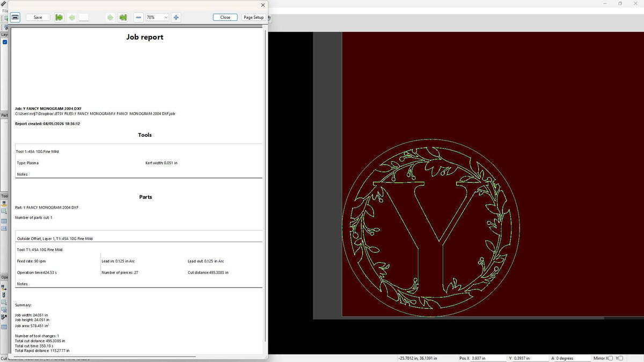
Task: Dismiss the report dialog with X button
Action: (x=262, y=5)
